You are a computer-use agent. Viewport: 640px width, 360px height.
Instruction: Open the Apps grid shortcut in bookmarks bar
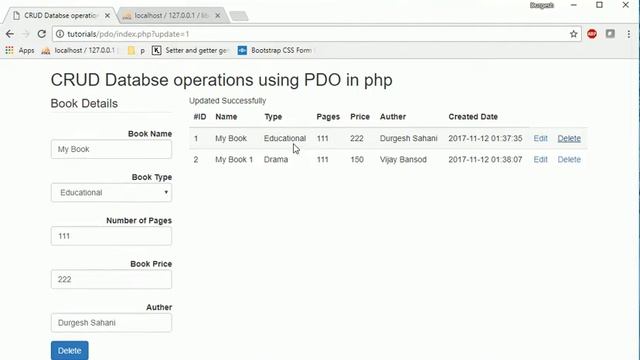pyautogui.click(x=20, y=50)
